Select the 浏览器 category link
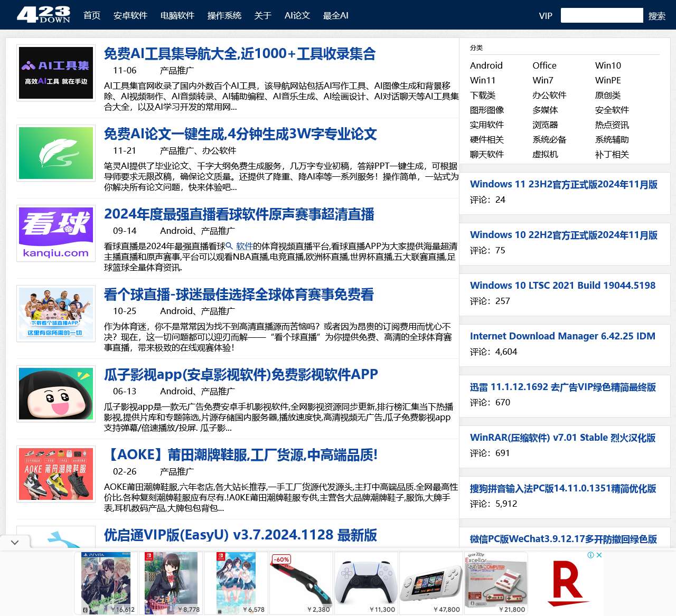The width and height of the screenshot is (676, 616). [545, 125]
